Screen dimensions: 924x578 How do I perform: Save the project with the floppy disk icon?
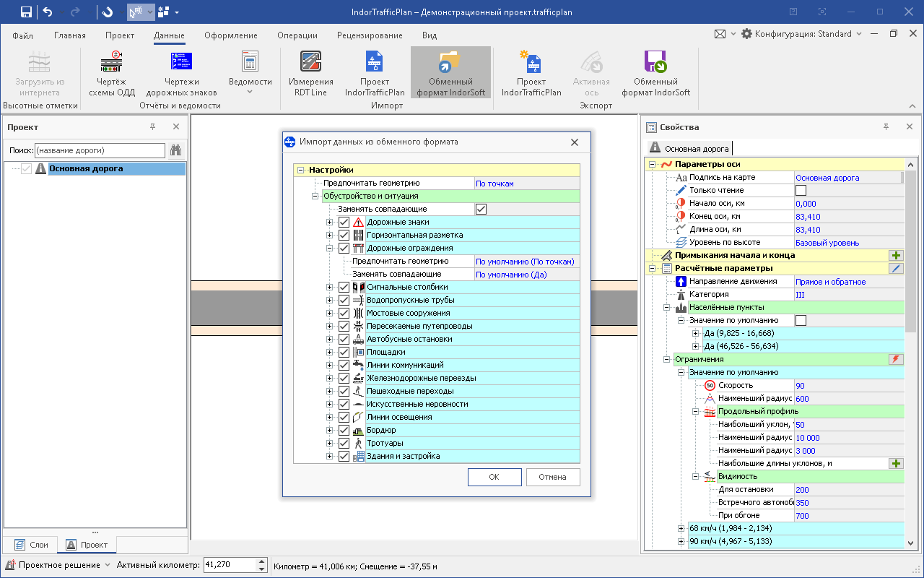click(x=26, y=12)
